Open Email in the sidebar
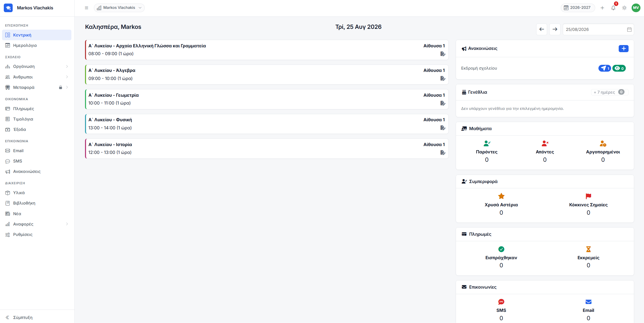 [x=37, y=151]
